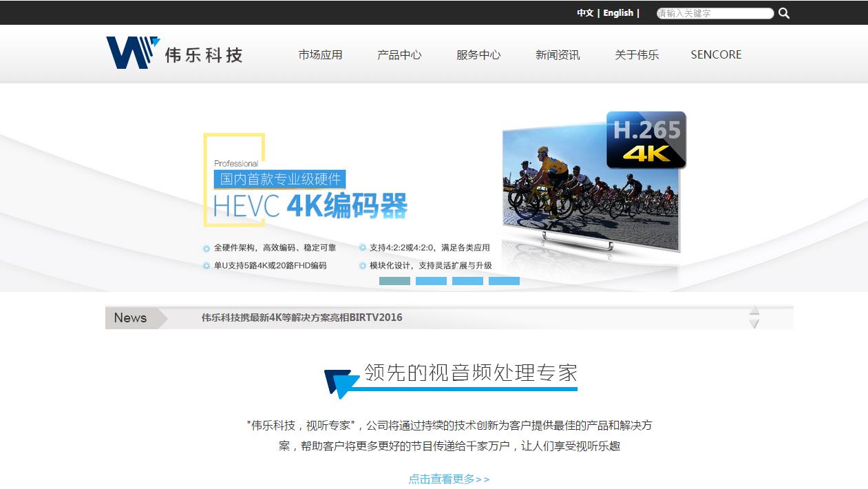Open the SENCORE menu item
Image resolution: width=868 pixels, height=489 pixels.
click(716, 55)
